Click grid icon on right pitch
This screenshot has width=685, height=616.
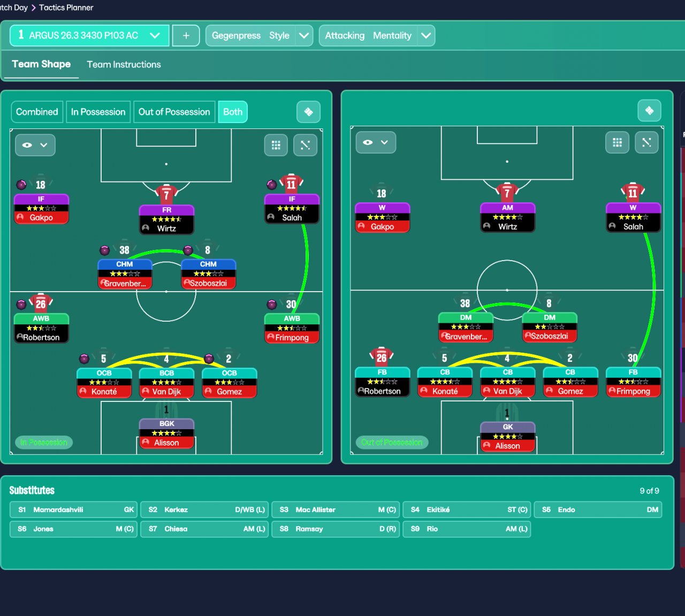coord(617,142)
